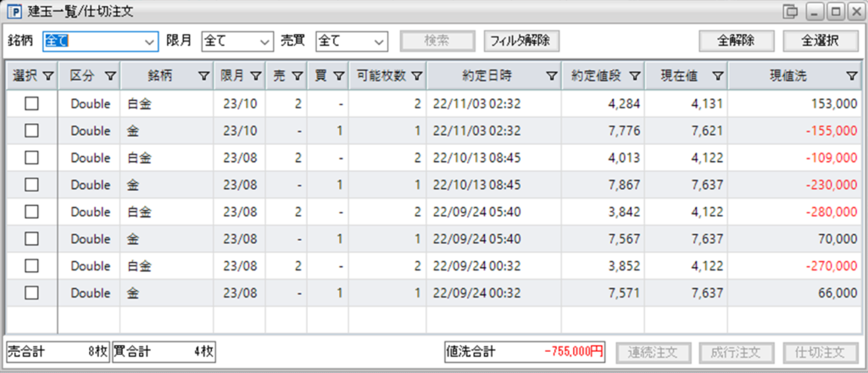Open the filter funnel on 買 column
This screenshot has height=373, width=868.
click(x=338, y=77)
